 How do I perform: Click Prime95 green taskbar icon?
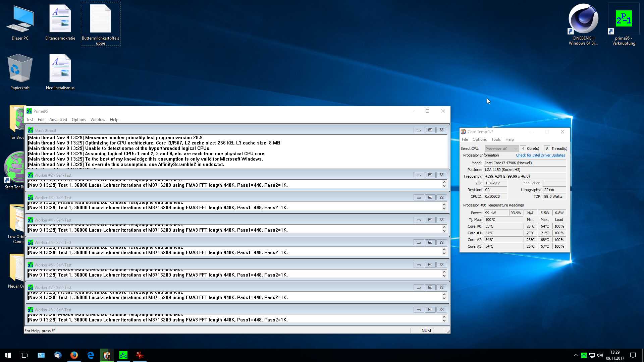123,355
